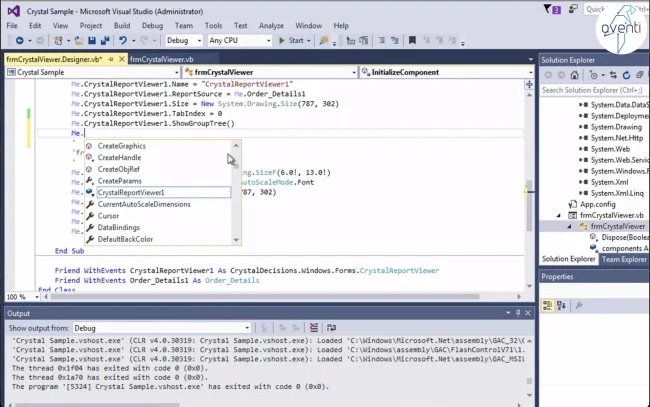Click Property Pages wrench icon

pyautogui.click(x=579, y=306)
